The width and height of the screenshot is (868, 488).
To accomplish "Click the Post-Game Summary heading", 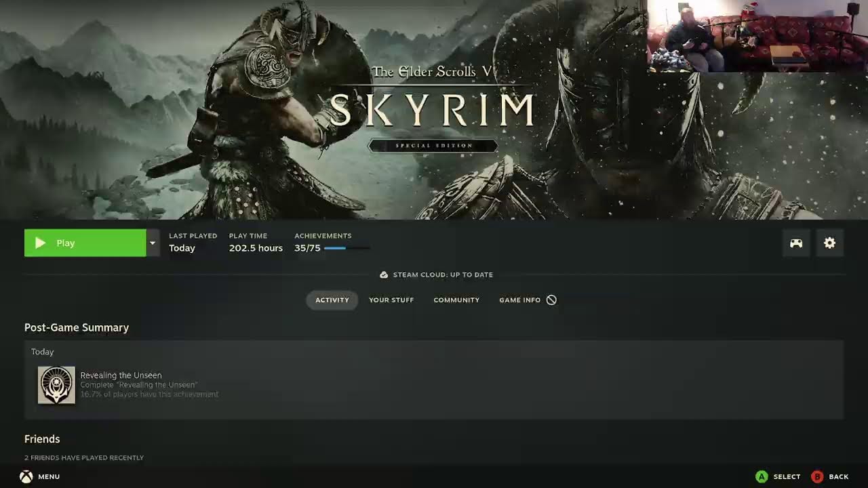I will point(77,327).
